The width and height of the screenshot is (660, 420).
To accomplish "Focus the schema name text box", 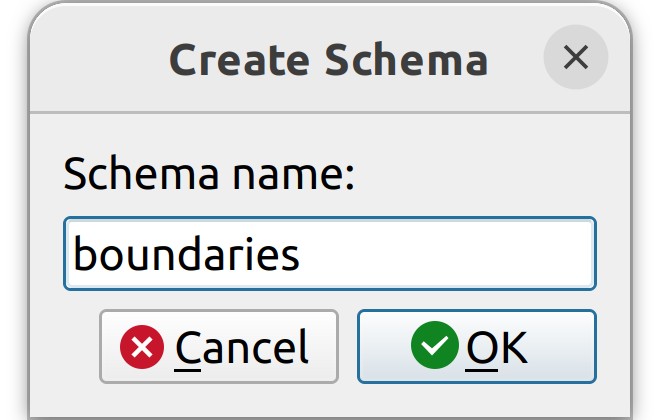I will tap(329, 254).
